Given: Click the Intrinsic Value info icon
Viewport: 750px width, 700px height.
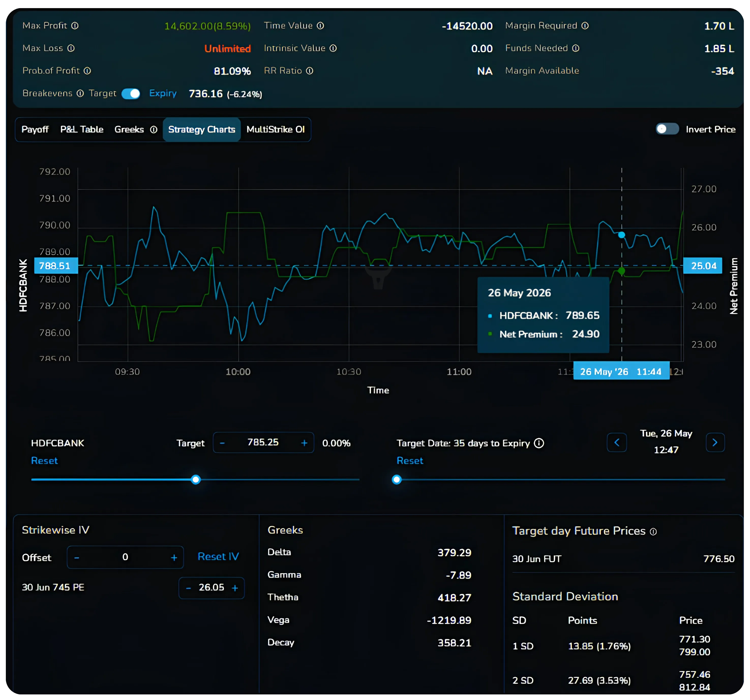Looking at the screenshot, I should point(333,48).
